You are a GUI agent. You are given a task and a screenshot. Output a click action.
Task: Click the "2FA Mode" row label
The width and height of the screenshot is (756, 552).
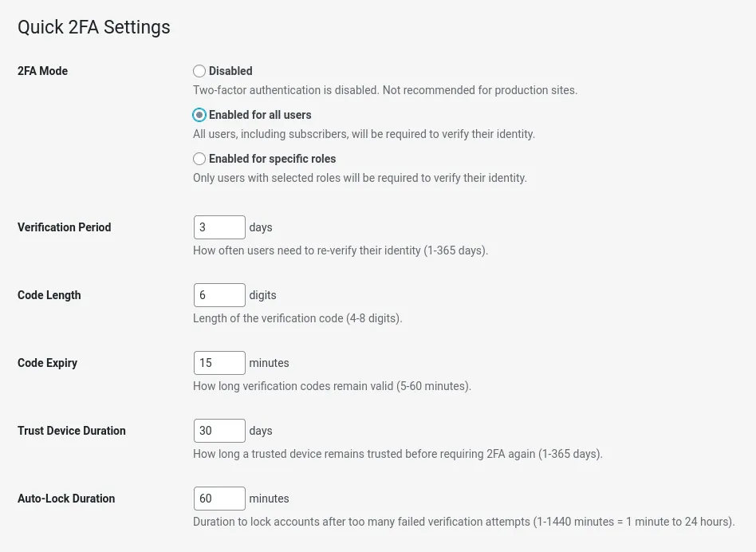coord(42,71)
